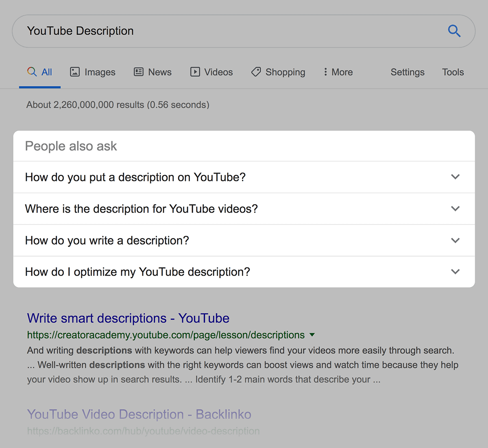Open the Shopping results tab
488x448 pixels.
click(278, 72)
